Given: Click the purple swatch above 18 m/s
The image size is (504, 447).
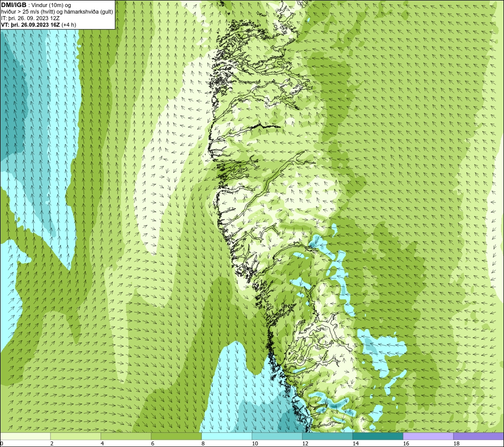Looking at the screenshot, I should tap(478, 436).
